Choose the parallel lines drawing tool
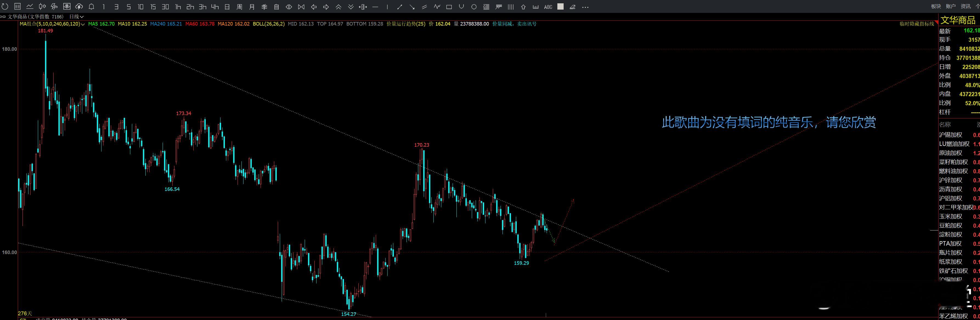Image resolution: width=980 pixels, height=320 pixels. coord(424,7)
